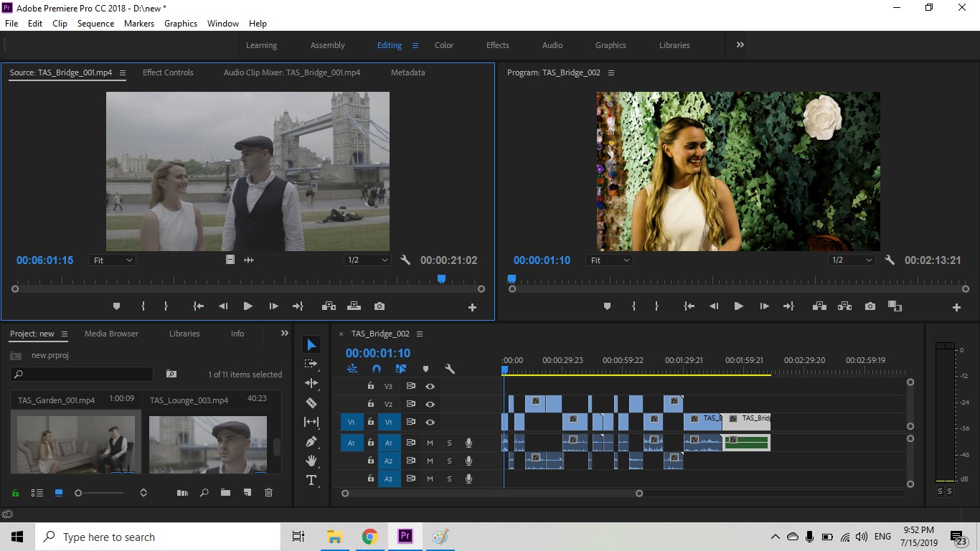Viewport: 980px width, 551px height.
Task: Click Export Frame camera in Source monitor
Action: tap(380, 306)
